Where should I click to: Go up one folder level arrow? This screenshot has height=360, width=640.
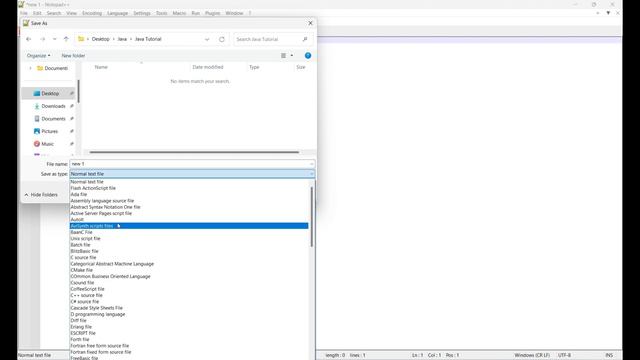(66, 39)
